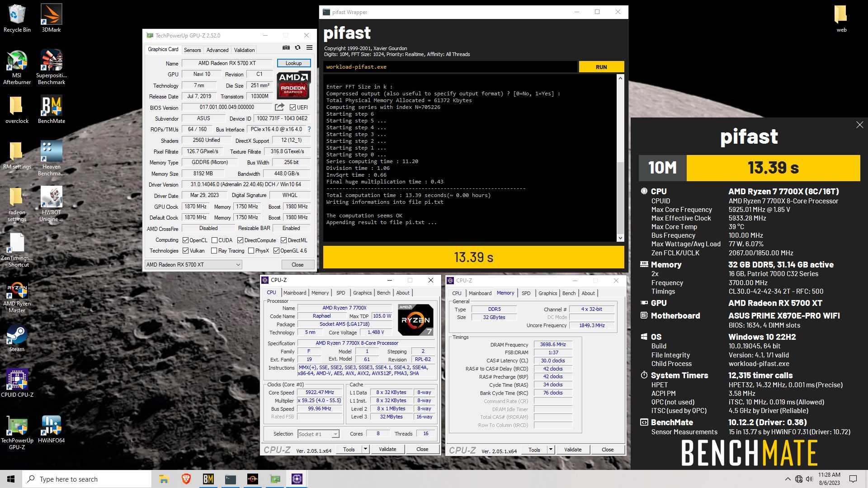The image size is (868, 488).
Task: Launch HWiNFO64 from the desktop
Action: click(51, 429)
